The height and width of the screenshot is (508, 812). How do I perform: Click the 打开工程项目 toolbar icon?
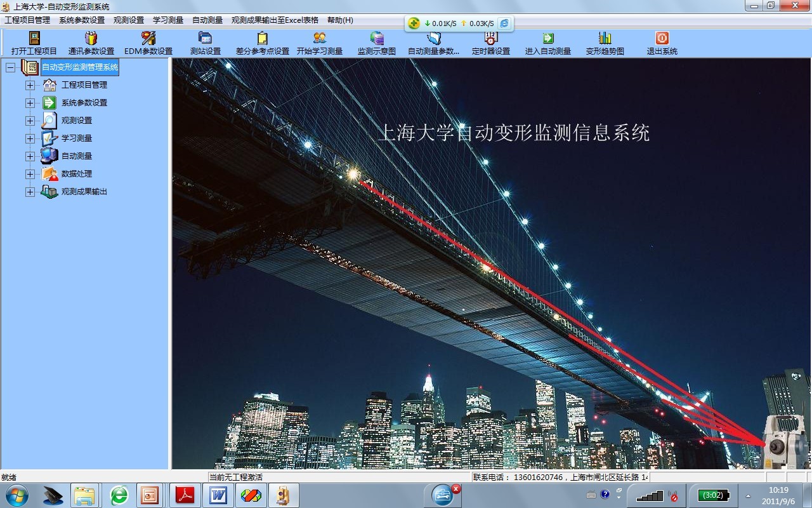tap(34, 39)
